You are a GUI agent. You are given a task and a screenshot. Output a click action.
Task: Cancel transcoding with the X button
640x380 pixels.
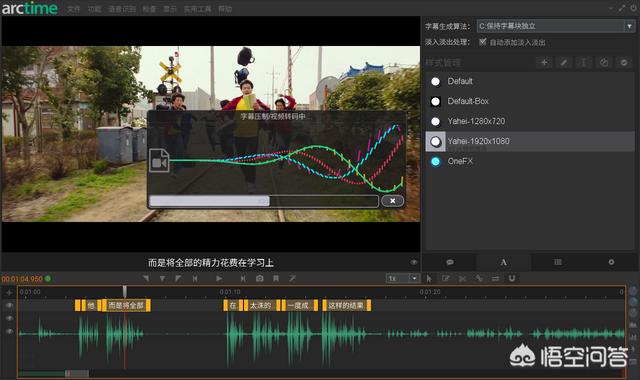392,201
